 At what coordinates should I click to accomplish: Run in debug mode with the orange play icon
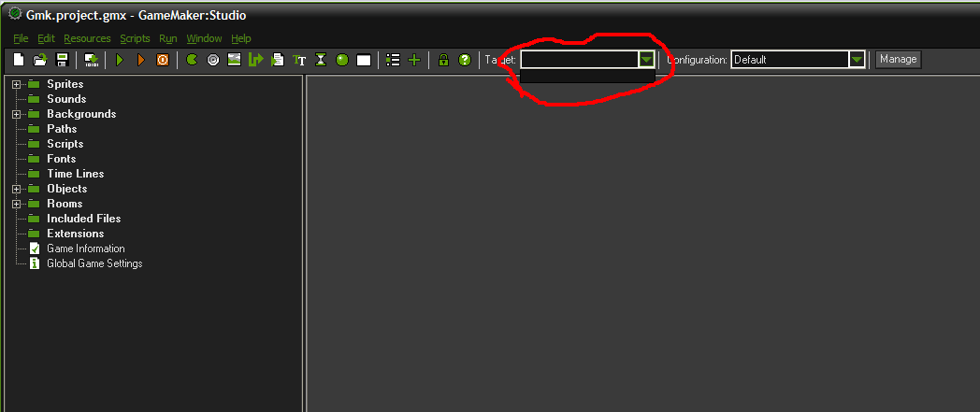[x=140, y=60]
